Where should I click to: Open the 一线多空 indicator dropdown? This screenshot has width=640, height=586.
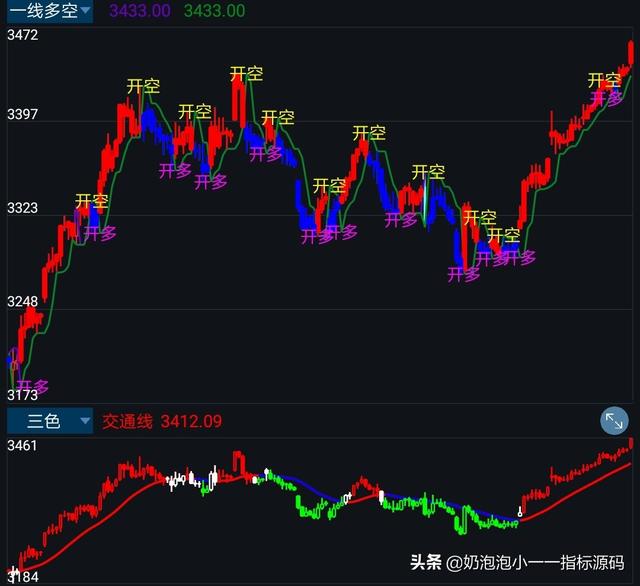(50, 11)
